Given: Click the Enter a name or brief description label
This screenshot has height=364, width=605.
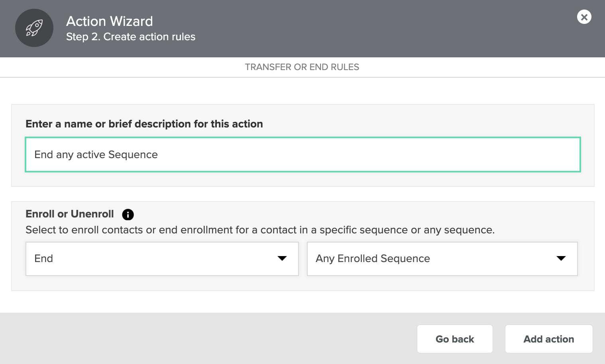Looking at the screenshot, I should click(144, 124).
